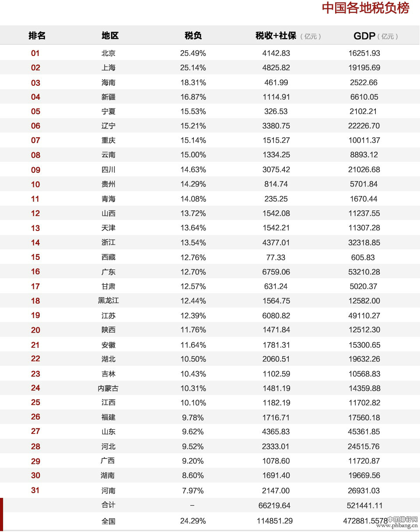The image size is (420, 532).
Task: Click the 西藏 region cell
Action: tap(108, 257)
